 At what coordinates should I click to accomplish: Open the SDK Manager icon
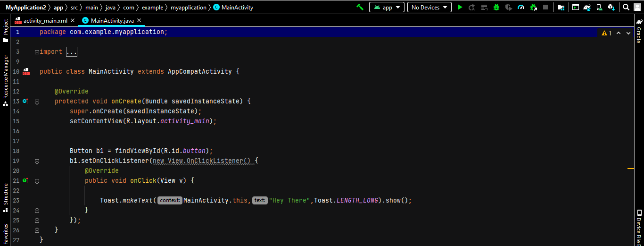(611, 7)
